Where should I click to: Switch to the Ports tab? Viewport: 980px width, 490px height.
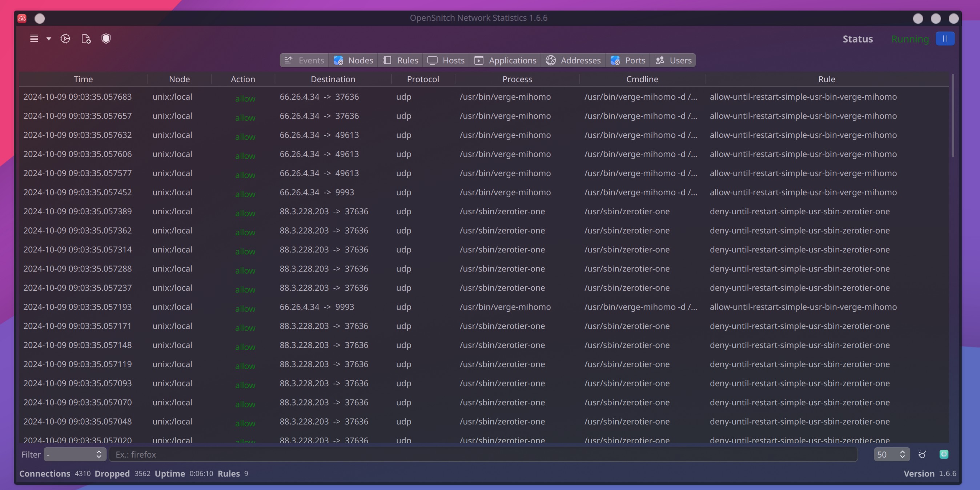point(628,60)
